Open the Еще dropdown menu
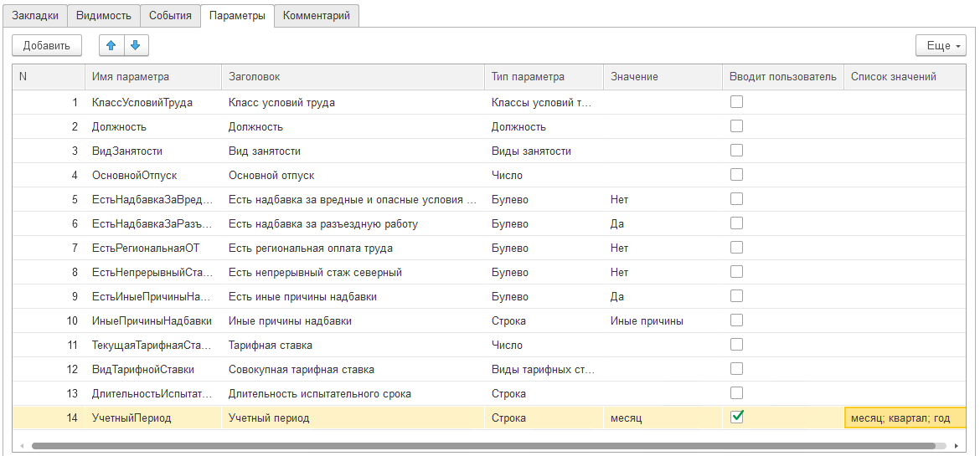The width and height of the screenshot is (980, 456). [x=941, y=45]
